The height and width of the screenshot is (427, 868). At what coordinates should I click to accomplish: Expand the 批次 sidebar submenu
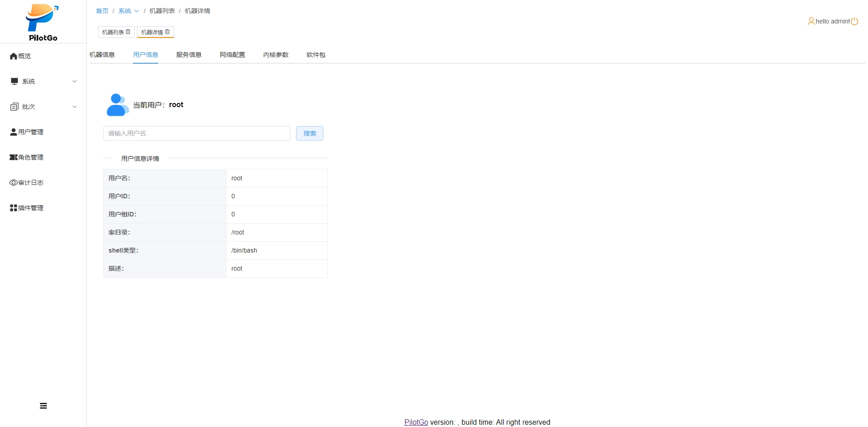coord(43,107)
